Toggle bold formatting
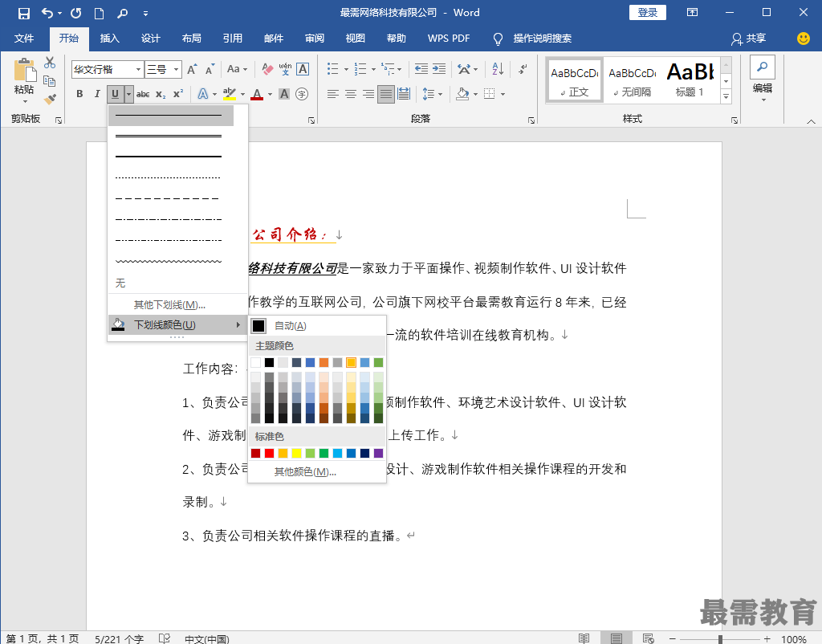822x644 pixels. point(79,94)
